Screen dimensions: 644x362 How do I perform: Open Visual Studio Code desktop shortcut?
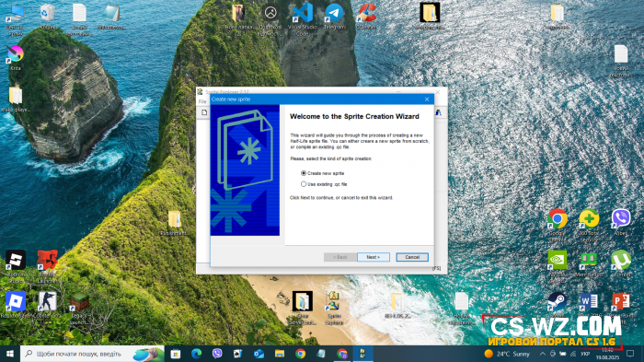tap(303, 19)
